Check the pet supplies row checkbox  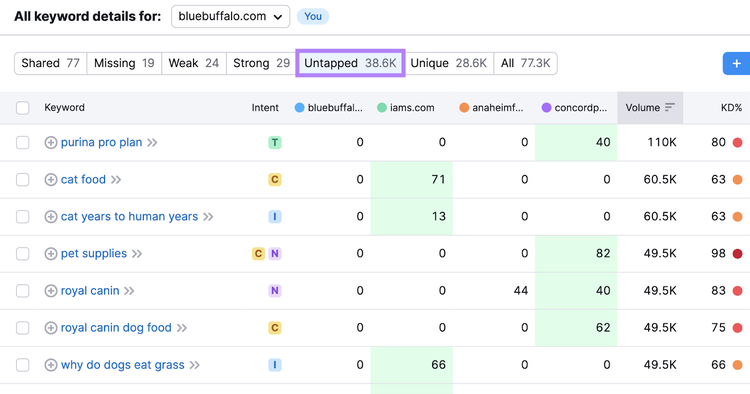tap(22, 253)
